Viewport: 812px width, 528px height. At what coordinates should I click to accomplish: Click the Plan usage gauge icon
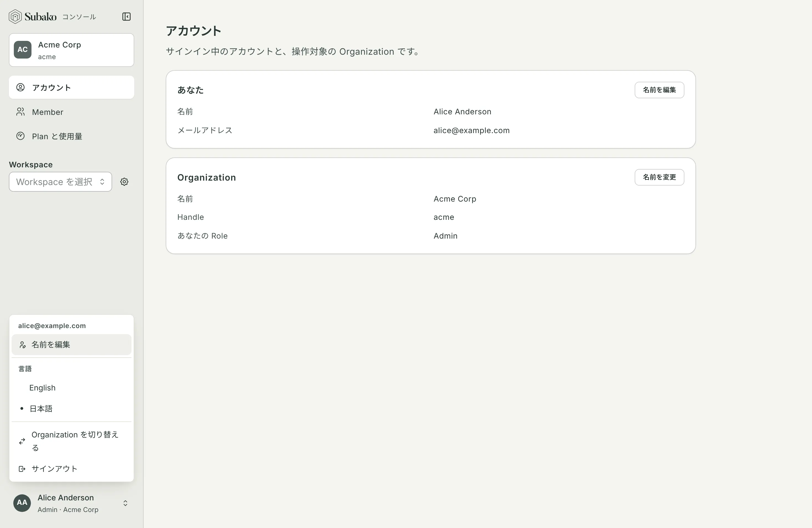pos(20,136)
